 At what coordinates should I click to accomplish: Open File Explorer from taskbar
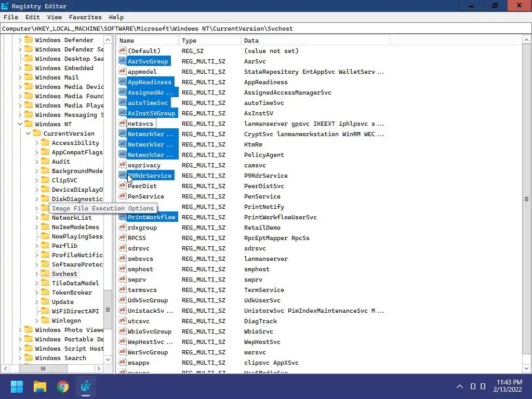[39, 387]
